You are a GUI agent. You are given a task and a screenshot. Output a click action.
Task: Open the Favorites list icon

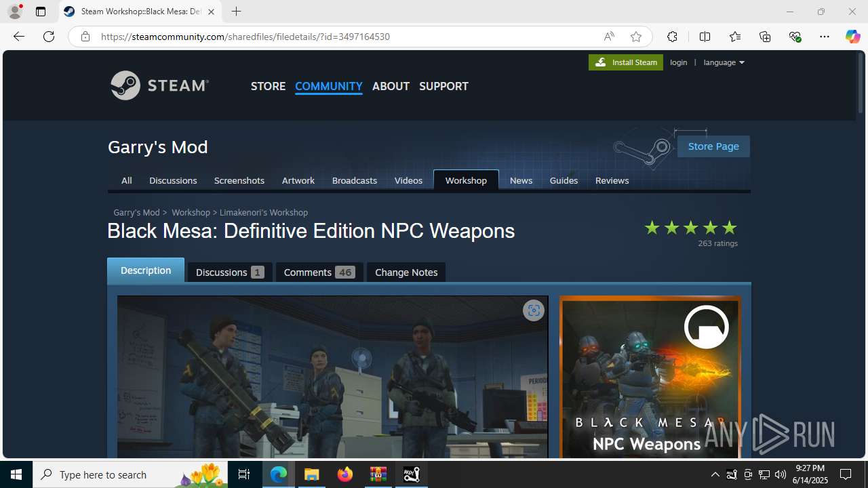pos(735,37)
